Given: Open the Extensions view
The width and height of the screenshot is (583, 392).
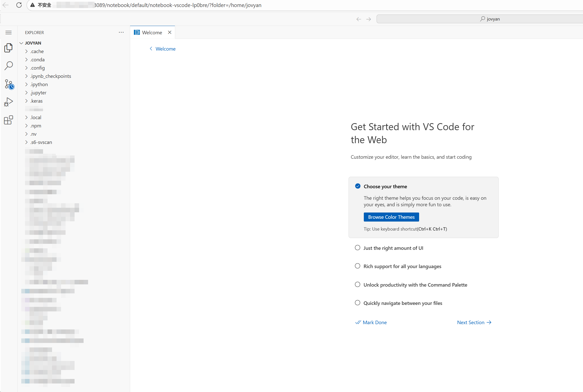Looking at the screenshot, I should (x=9, y=120).
